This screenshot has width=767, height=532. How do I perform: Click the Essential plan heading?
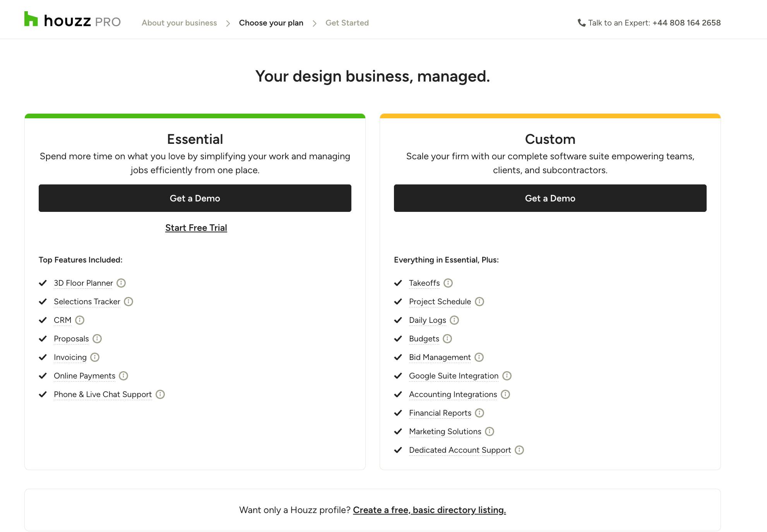coord(195,139)
